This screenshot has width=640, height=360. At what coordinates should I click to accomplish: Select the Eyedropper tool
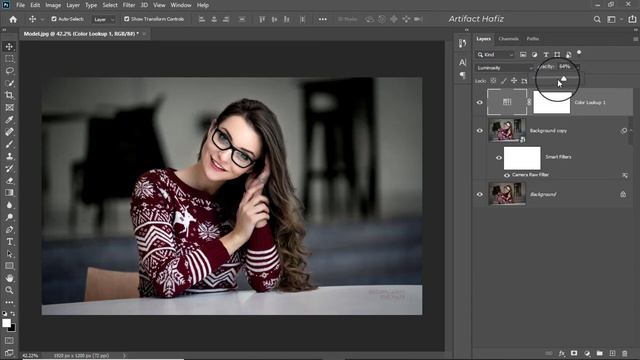click(9, 120)
